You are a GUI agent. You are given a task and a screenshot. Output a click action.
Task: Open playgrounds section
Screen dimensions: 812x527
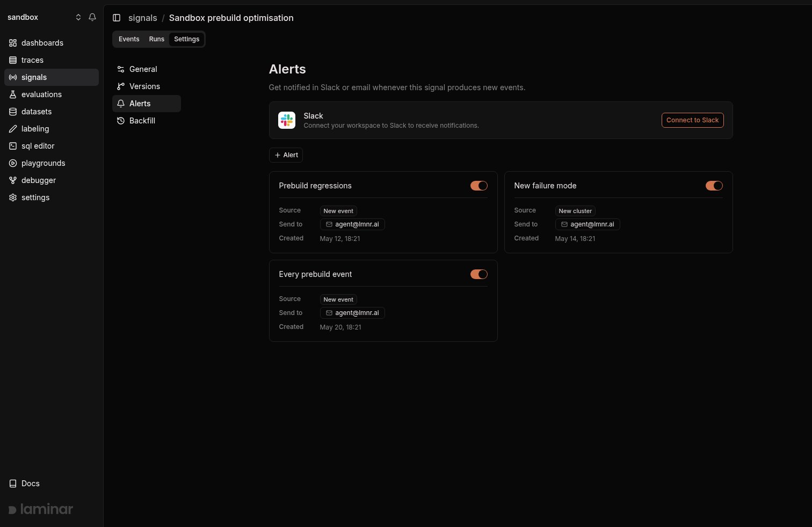click(52, 163)
